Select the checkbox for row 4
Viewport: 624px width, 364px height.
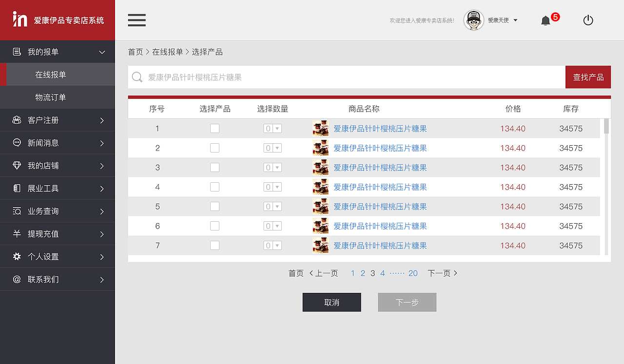(214, 187)
